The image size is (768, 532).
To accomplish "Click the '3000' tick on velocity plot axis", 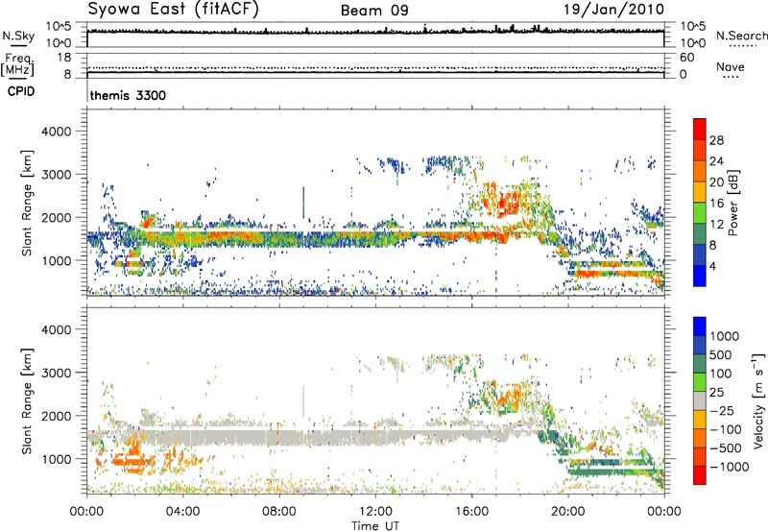I will 56,373.
